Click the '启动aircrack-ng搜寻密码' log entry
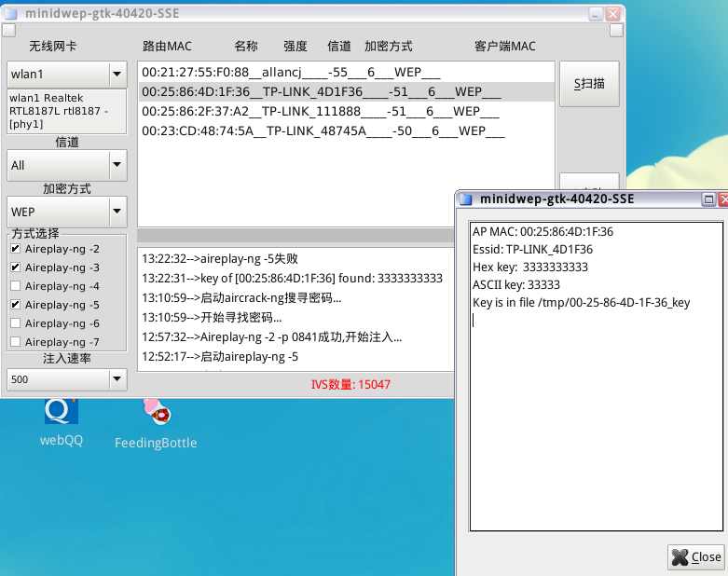 [241, 297]
